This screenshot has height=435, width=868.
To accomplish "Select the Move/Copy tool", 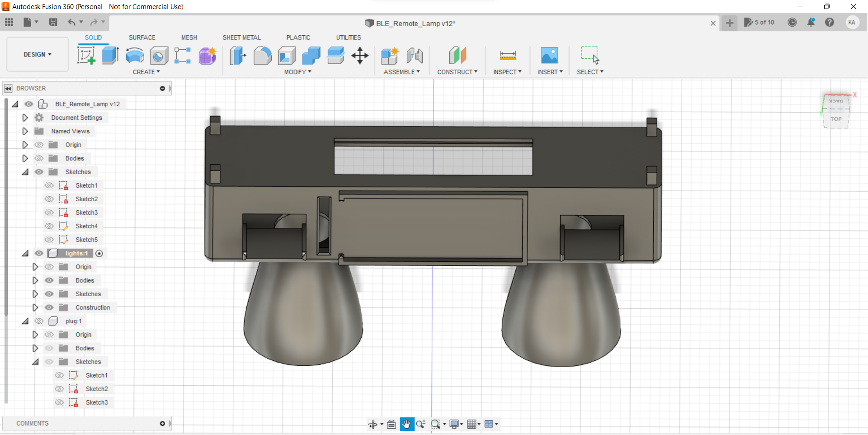I will [x=359, y=55].
